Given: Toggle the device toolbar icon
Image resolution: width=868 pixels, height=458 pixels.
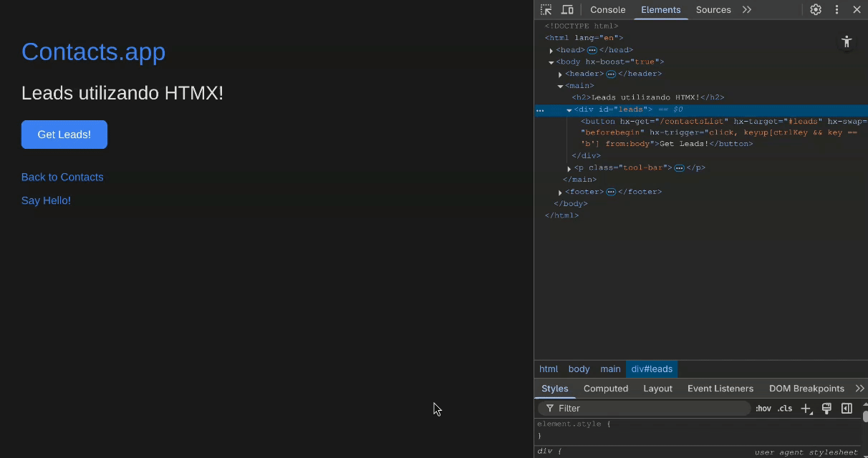Looking at the screenshot, I should (x=567, y=9).
